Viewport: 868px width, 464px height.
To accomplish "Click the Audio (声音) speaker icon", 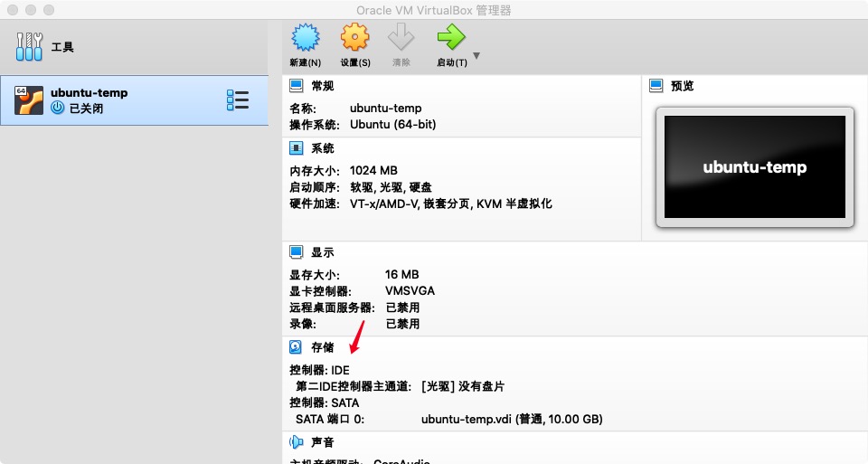I will 296,442.
